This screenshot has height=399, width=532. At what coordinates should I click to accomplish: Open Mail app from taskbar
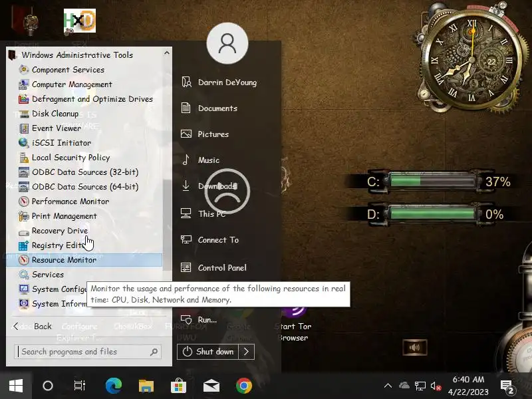211,386
